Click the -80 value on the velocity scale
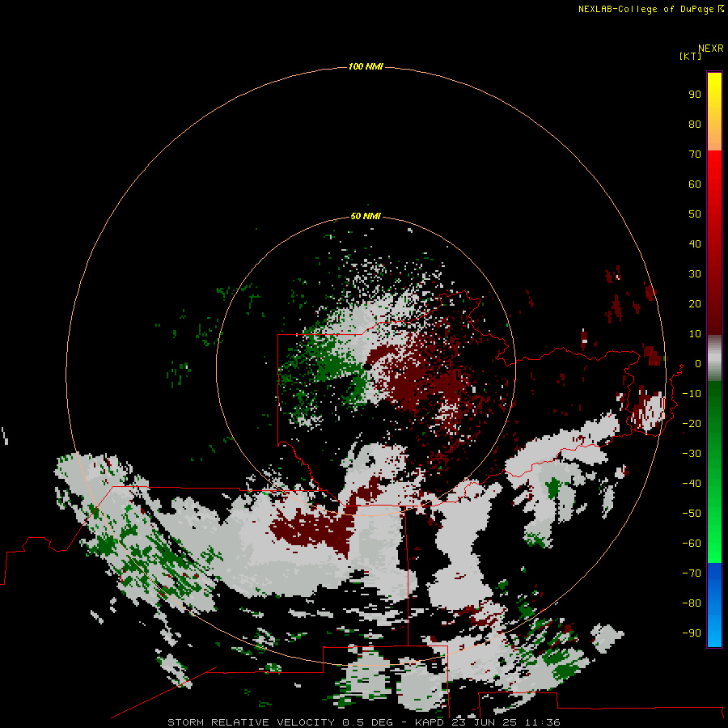 click(x=692, y=603)
